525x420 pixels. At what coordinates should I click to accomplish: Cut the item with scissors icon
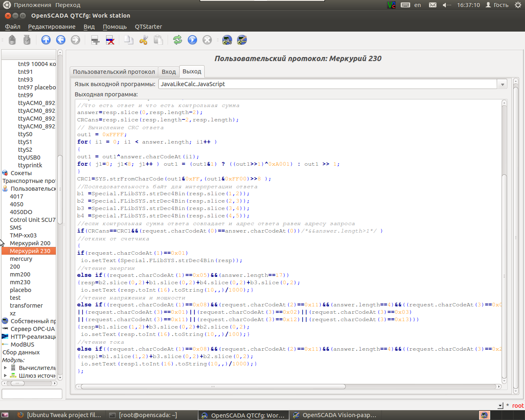click(x=143, y=40)
